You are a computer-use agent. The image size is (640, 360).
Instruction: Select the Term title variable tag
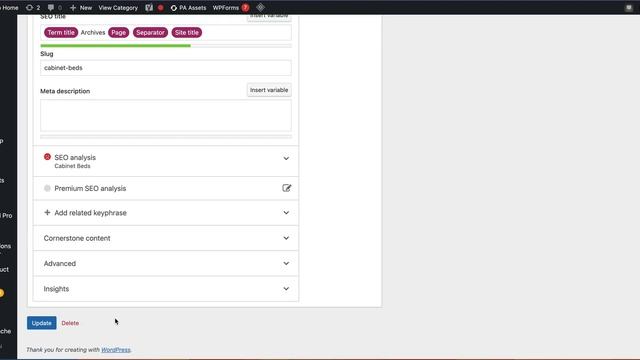pos(61,32)
